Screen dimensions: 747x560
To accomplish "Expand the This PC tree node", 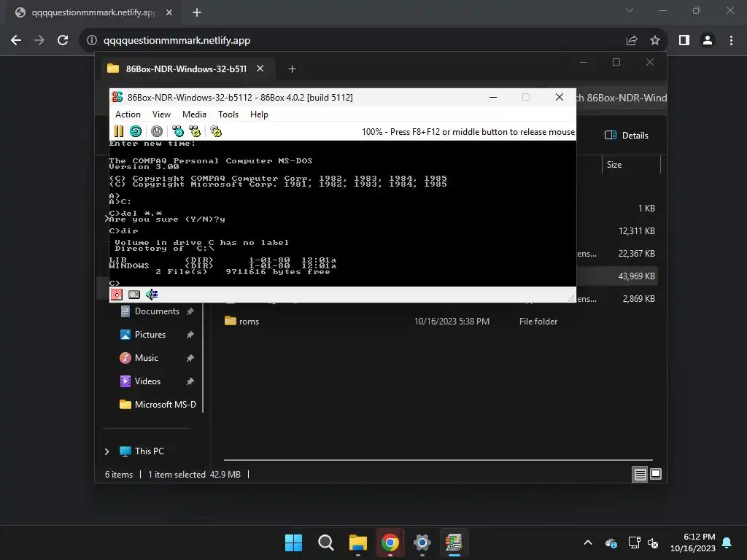I will click(x=107, y=451).
